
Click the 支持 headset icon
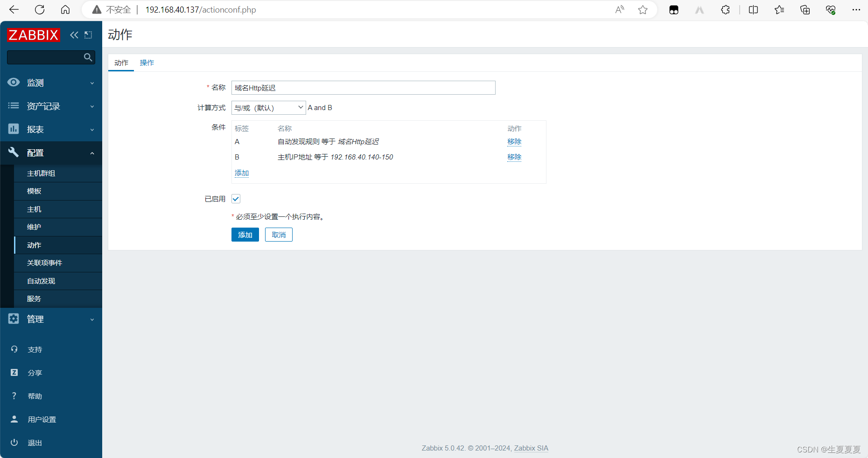click(x=14, y=349)
